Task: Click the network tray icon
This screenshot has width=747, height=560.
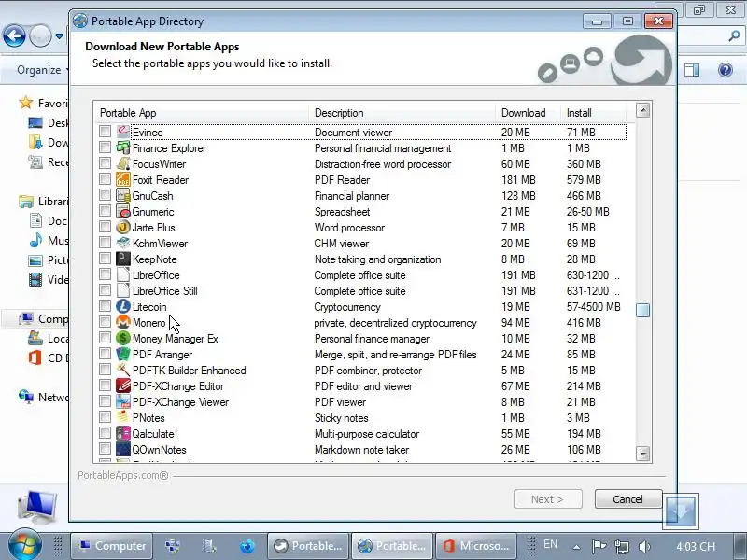Action: 621,546
